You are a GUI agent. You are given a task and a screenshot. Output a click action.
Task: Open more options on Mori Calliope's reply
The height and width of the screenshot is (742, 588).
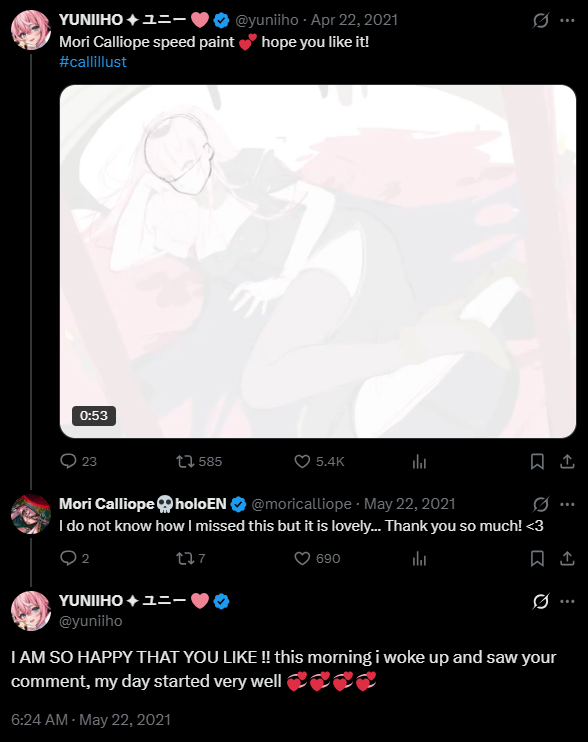click(567, 504)
